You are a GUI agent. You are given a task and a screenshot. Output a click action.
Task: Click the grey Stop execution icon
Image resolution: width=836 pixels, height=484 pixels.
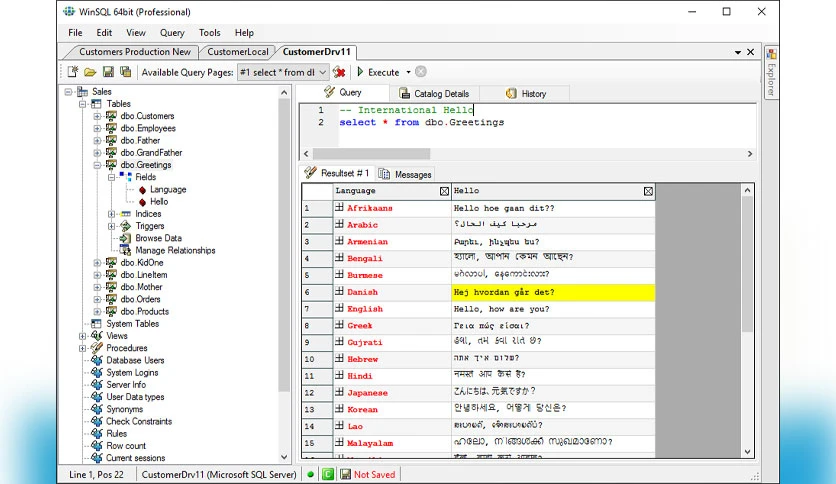point(421,72)
